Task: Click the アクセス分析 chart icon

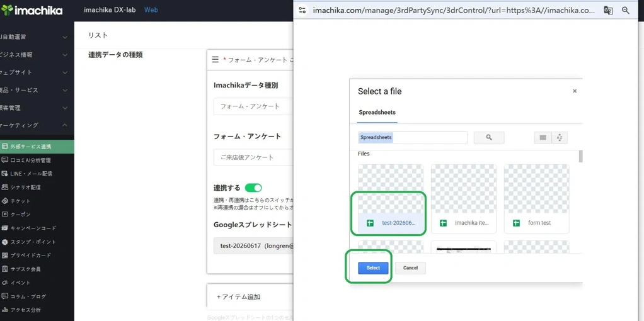Action: 5,310
